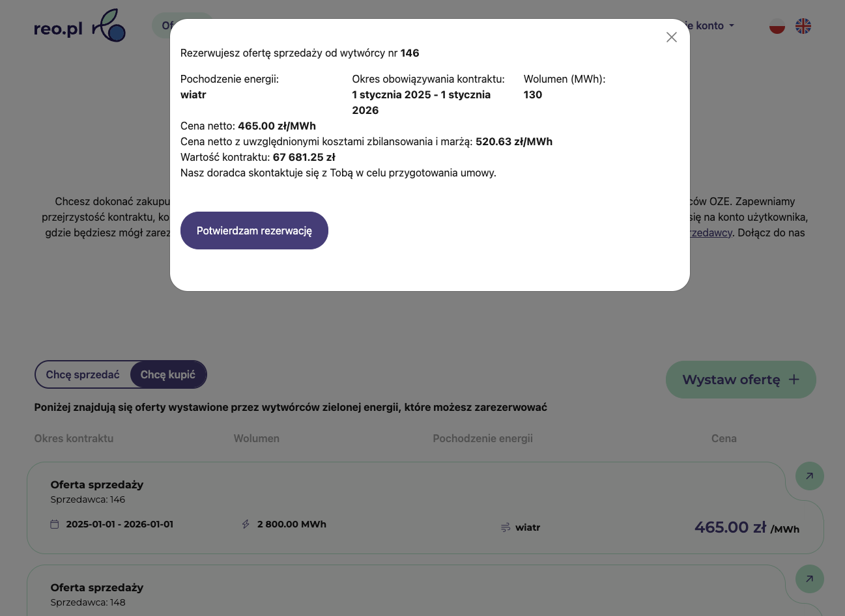Screen dimensions: 845x616
Task: Open seller 146 offer arrow icon
Action: (809, 476)
